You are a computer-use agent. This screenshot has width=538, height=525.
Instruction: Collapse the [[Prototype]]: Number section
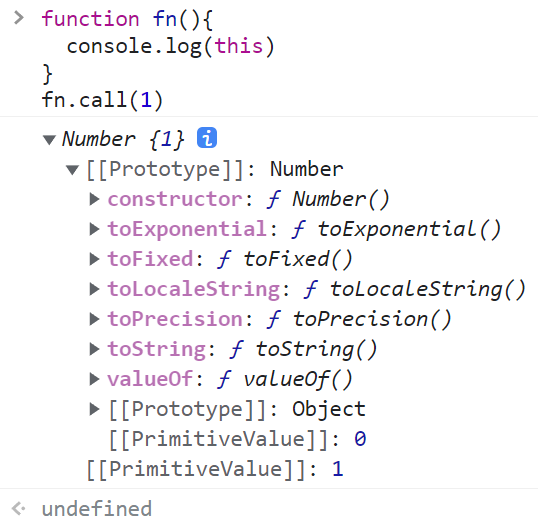pyautogui.click(x=72, y=170)
